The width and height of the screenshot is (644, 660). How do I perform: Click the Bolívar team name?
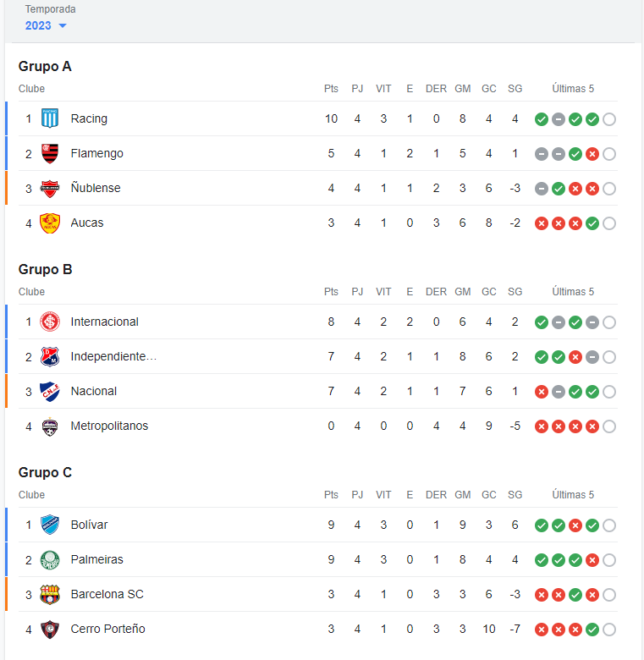pyautogui.click(x=89, y=525)
